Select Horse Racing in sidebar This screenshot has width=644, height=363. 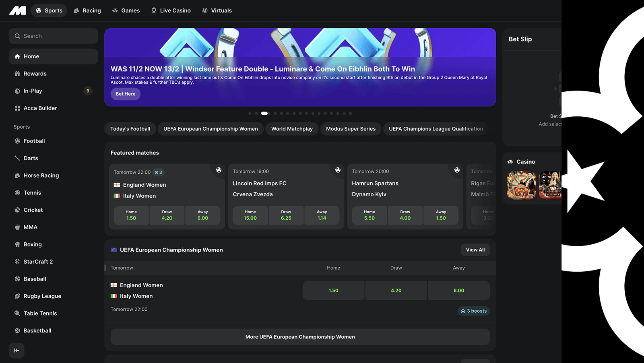(41, 175)
